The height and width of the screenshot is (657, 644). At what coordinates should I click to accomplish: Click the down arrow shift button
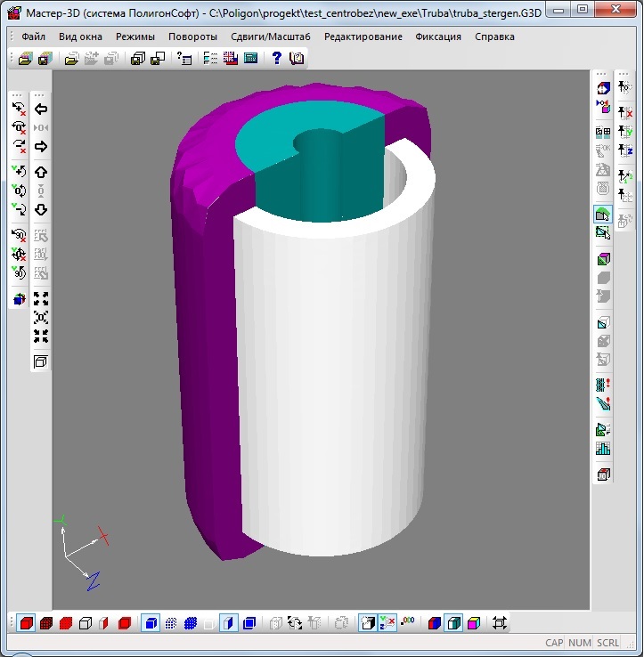[41, 210]
